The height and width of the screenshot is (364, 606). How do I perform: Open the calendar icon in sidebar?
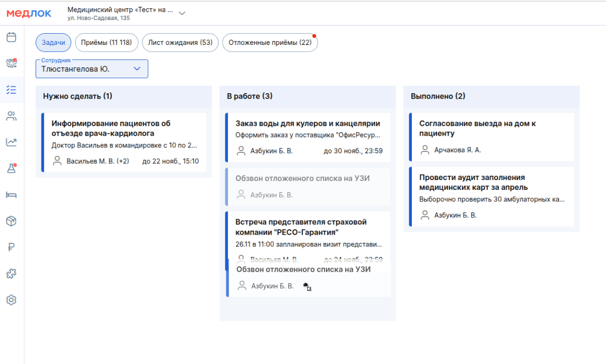(x=11, y=37)
